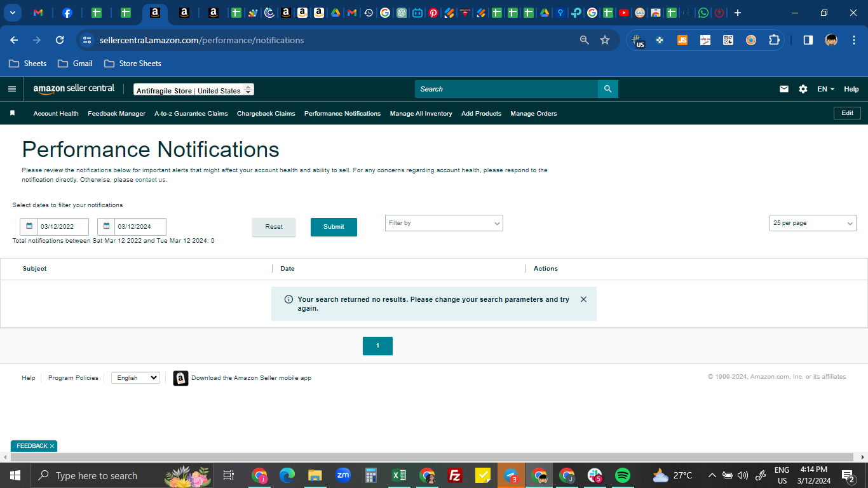The height and width of the screenshot is (488, 868).
Task: Open the hamburger navigation menu
Action: pyautogui.click(x=11, y=89)
